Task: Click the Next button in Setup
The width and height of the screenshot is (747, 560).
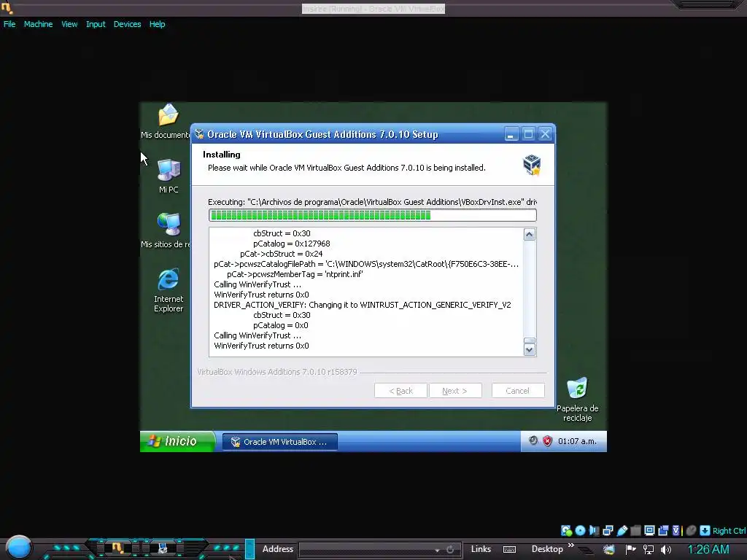Action: (455, 391)
